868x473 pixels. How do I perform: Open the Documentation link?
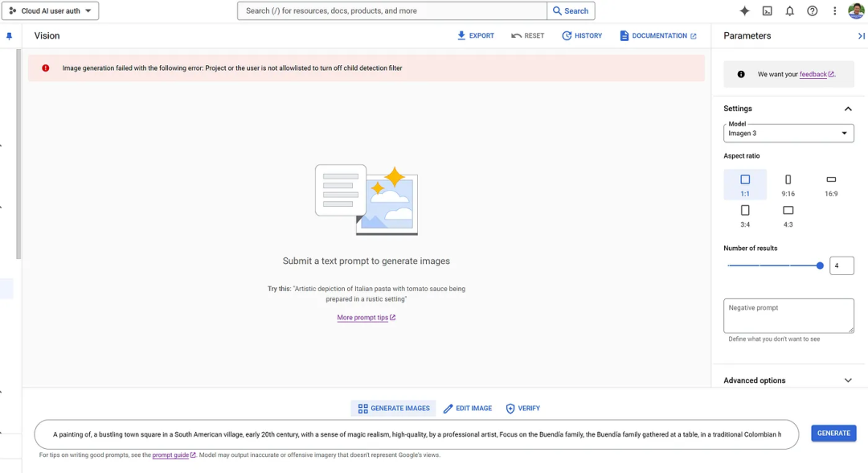(658, 35)
